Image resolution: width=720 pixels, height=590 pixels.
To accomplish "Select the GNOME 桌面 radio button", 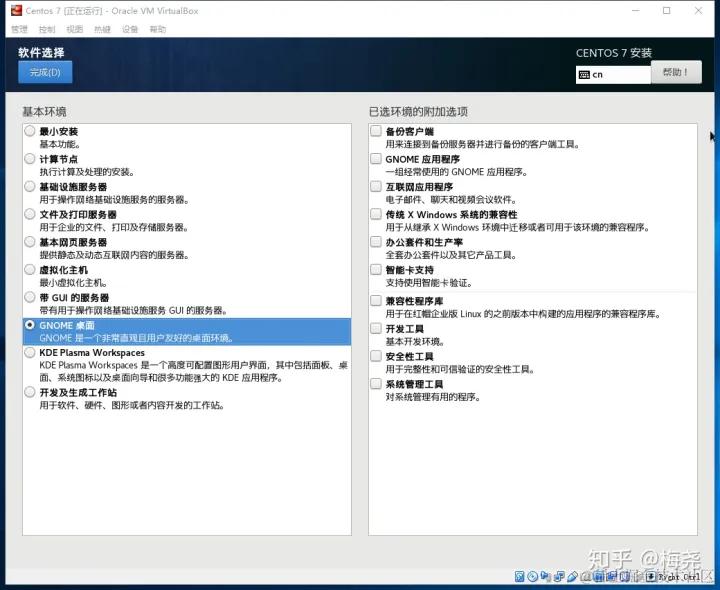I will click(x=30, y=325).
